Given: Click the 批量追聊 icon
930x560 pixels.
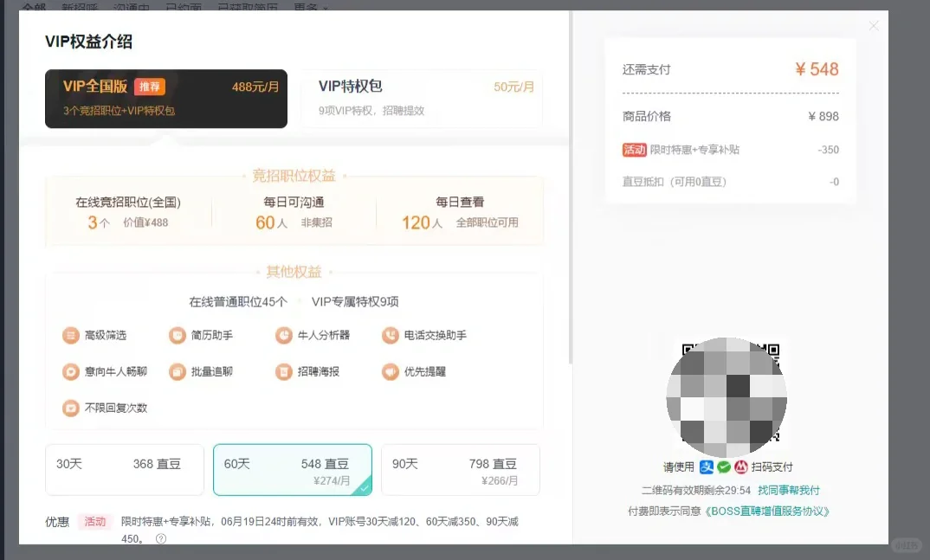Looking at the screenshot, I should 178,371.
